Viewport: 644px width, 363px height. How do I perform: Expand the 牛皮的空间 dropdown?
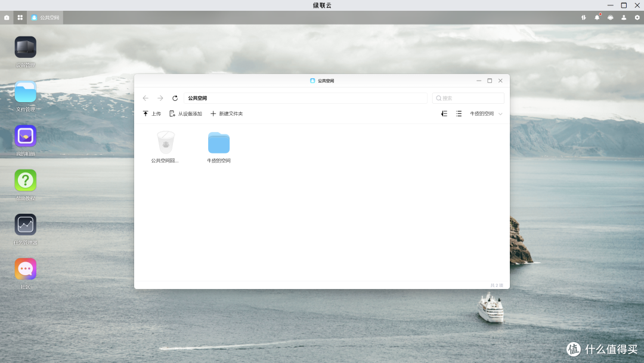point(487,114)
